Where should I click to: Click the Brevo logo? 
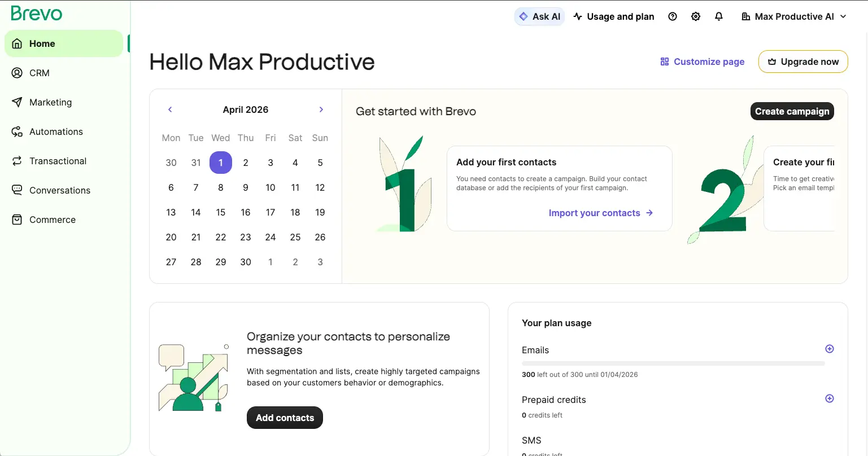tap(37, 13)
